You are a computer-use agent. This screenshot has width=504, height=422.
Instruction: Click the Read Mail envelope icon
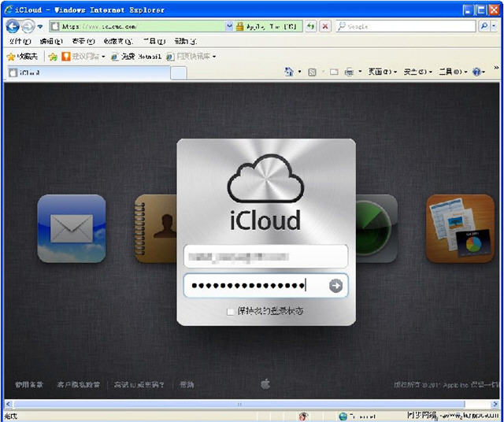click(334, 72)
